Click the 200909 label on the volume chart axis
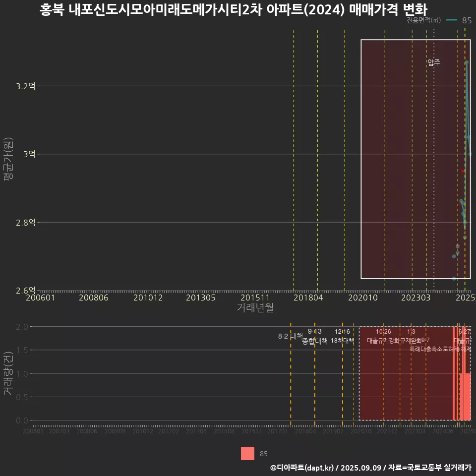 coord(115,431)
